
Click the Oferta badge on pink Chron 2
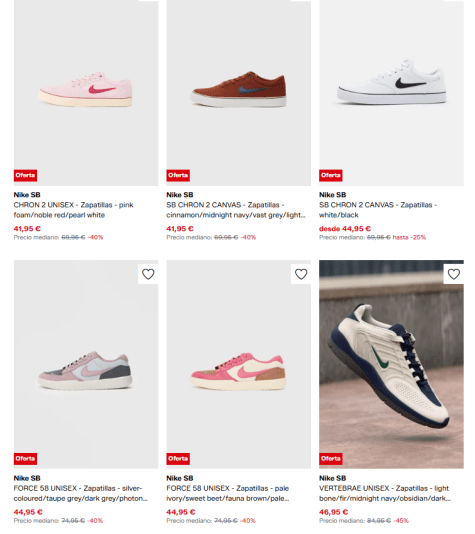pyautogui.click(x=26, y=175)
